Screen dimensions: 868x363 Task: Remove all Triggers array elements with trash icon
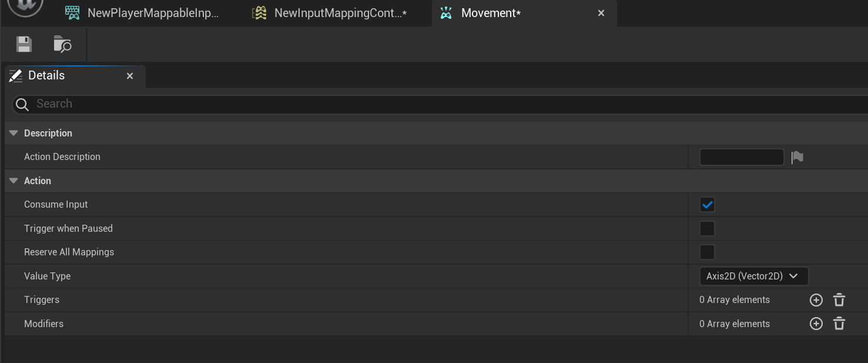pyautogui.click(x=839, y=300)
